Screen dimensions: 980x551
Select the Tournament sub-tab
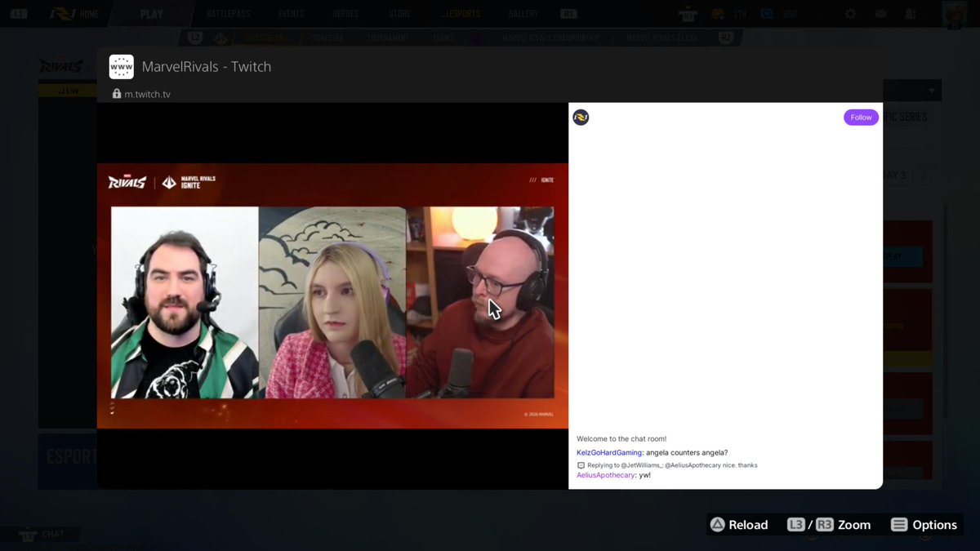(388, 38)
